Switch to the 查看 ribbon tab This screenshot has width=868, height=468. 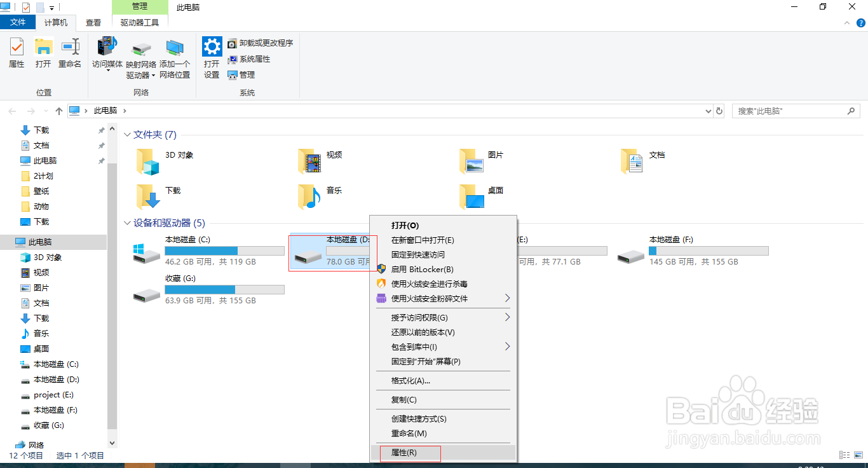tap(93, 22)
